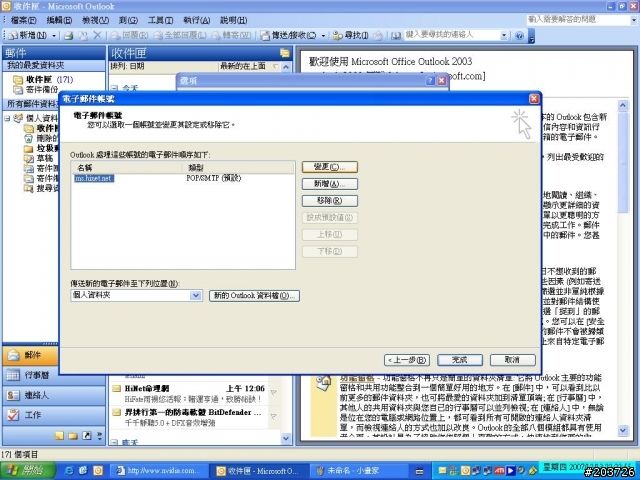Click the contact search field in the toolbar
The height and width of the screenshot is (480, 640).
click(452, 35)
